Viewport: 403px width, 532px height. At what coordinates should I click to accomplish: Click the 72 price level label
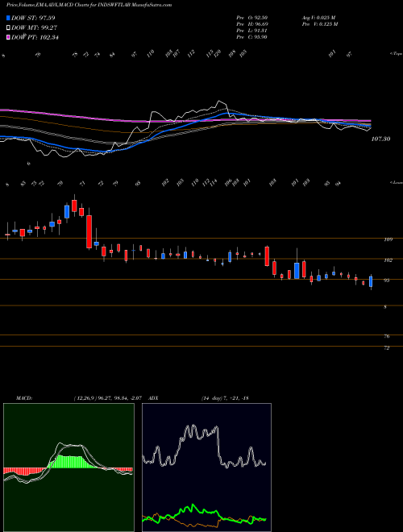pos(387,348)
